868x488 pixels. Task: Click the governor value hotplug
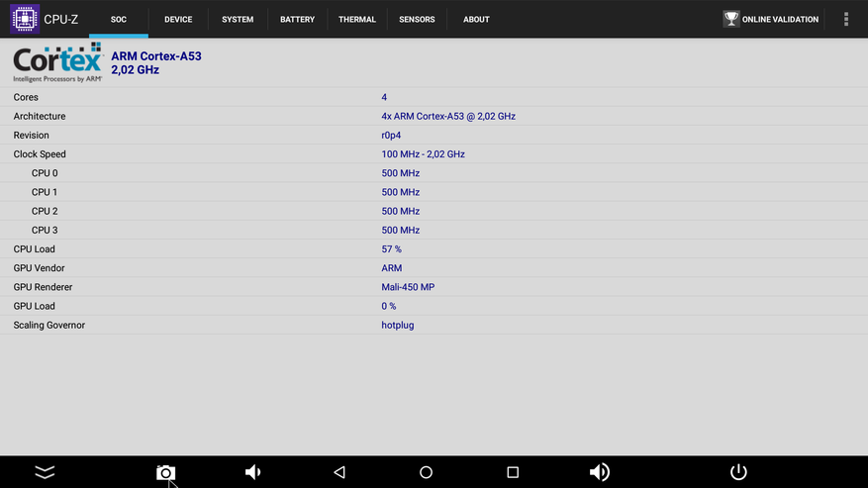[398, 325]
